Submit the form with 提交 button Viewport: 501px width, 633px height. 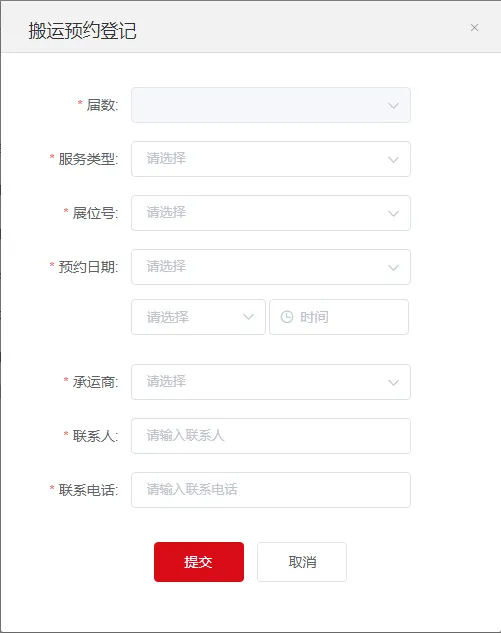[x=199, y=562]
